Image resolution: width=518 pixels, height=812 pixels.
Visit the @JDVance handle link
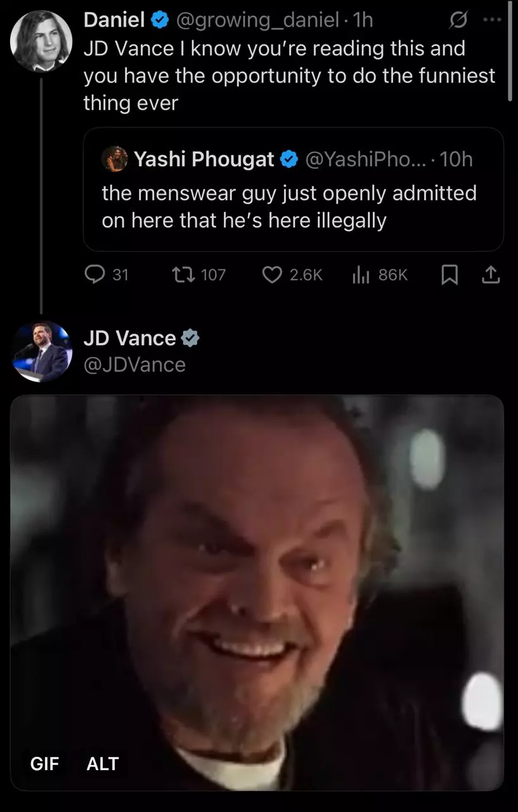click(x=134, y=365)
